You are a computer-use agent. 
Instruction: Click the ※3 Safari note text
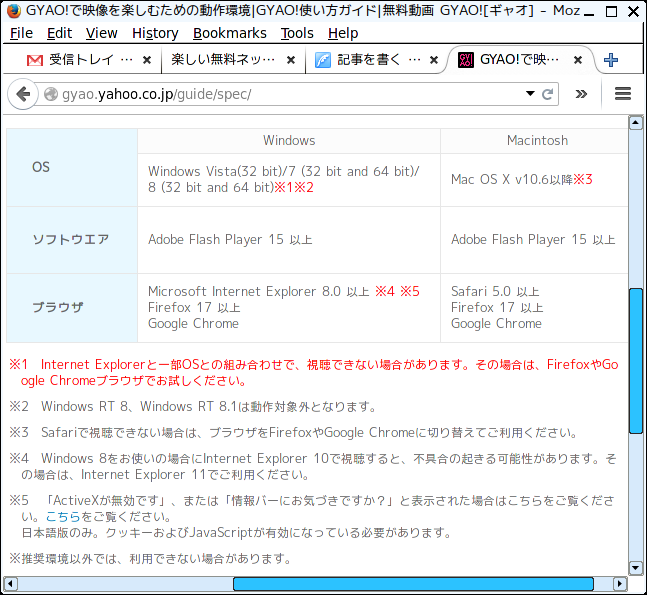pyautogui.click(x=293, y=433)
